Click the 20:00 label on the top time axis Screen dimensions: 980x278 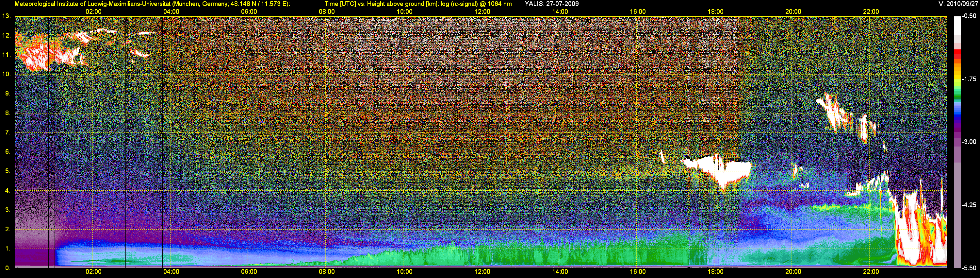pyautogui.click(x=793, y=12)
